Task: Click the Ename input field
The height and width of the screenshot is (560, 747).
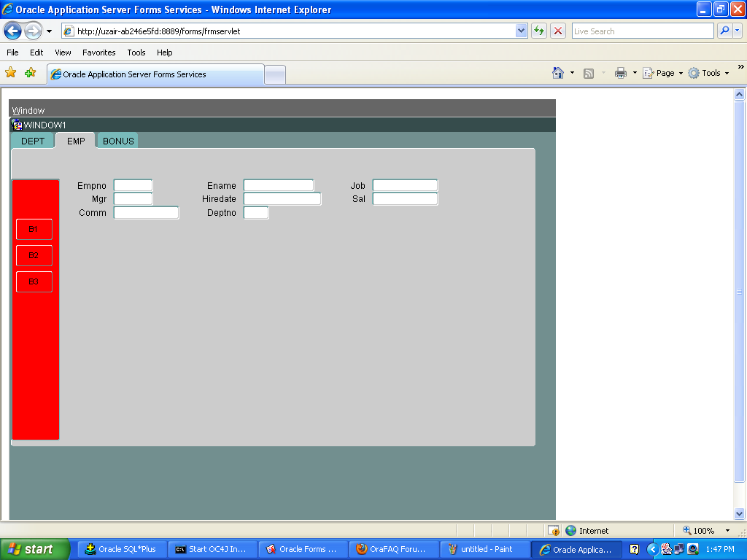Action: pyautogui.click(x=279, y=186)
